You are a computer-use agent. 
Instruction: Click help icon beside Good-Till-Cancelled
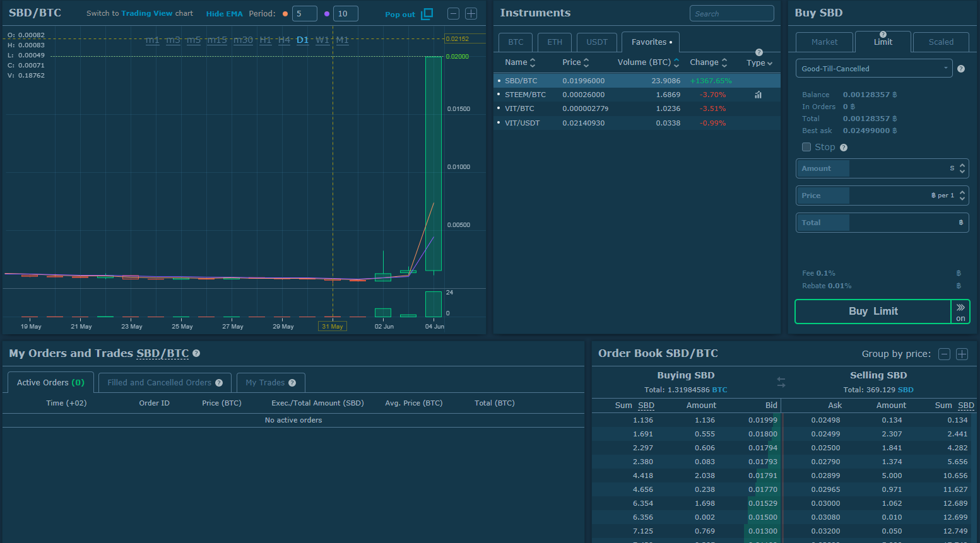(x=961, y=69)
